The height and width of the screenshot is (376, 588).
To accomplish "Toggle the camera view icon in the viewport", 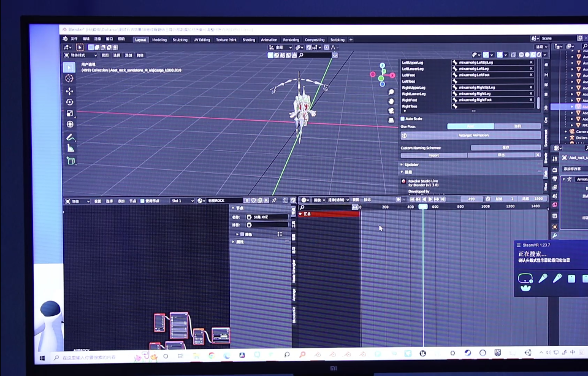I will pyautogui.click(x=391, y=110).
